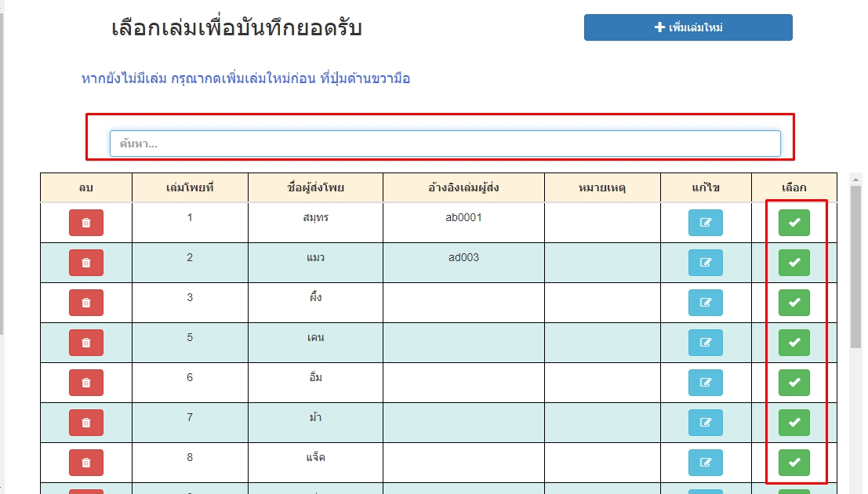Click the page vertical scrollbar
Screen dimensions: 868x494
[x=855, y=267]
